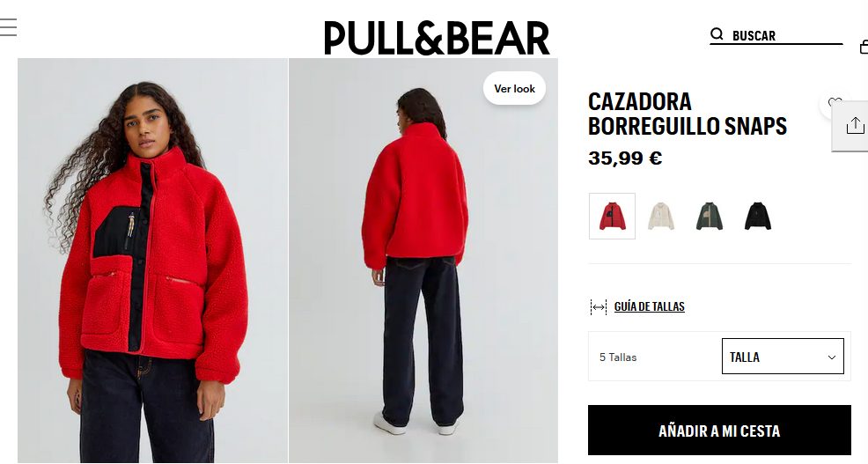
Task: Click the PULL&BEAR logo
Action: [437, 38]
